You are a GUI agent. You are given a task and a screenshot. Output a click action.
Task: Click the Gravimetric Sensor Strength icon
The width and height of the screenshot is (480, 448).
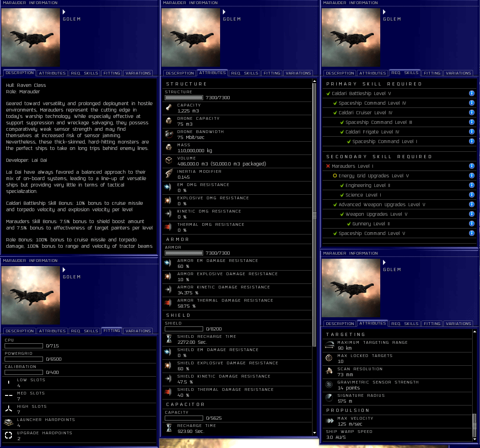coord(329,385)
